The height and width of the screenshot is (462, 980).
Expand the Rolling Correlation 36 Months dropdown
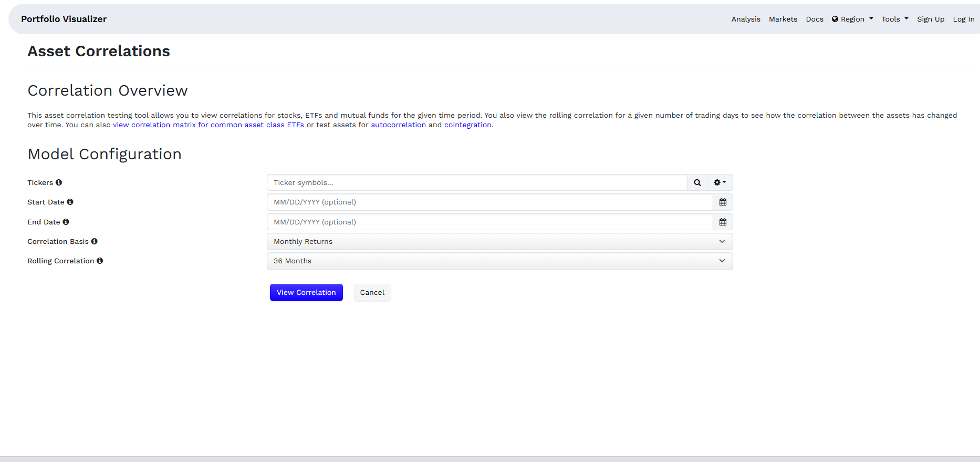499,261
